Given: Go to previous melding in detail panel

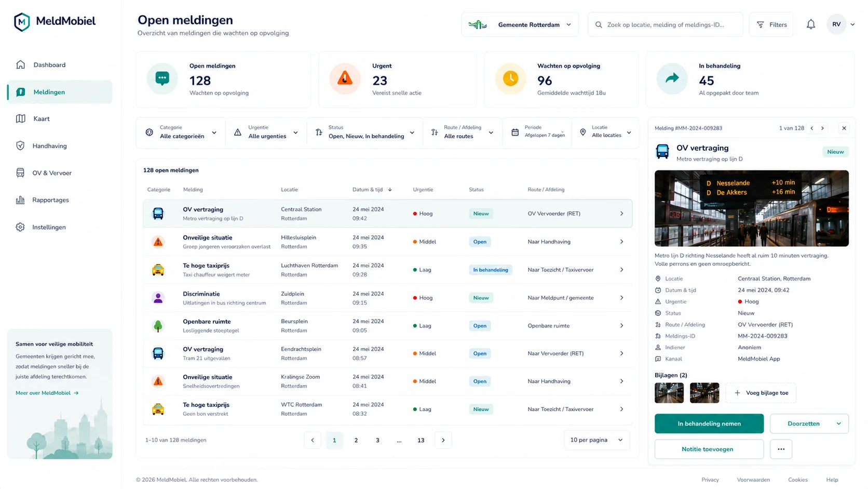Looking at the screenshot, I should pyautogui.click(x=812, y=128).
